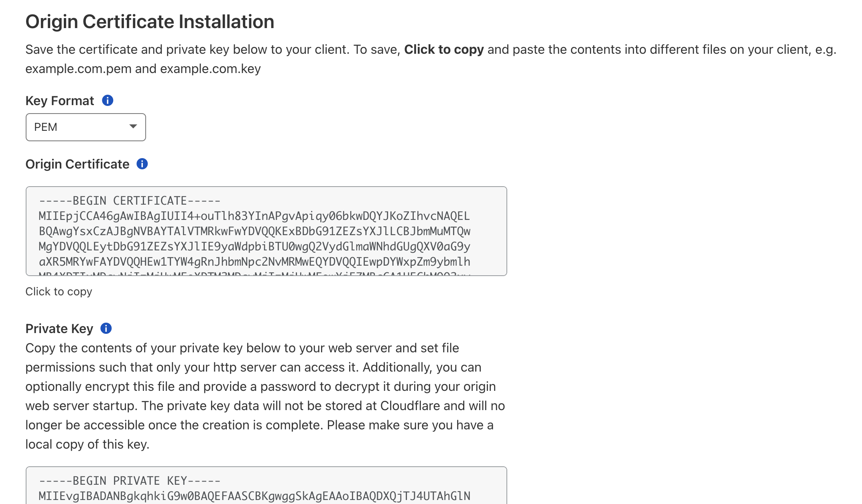Click the Private Key text box

pyautogui.click(x=266, y=485)
